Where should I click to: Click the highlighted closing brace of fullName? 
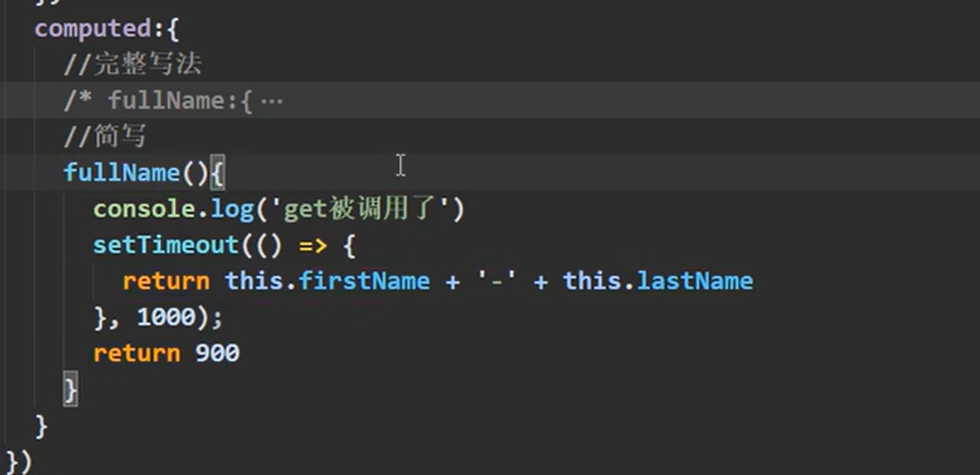tap(70, 389)
